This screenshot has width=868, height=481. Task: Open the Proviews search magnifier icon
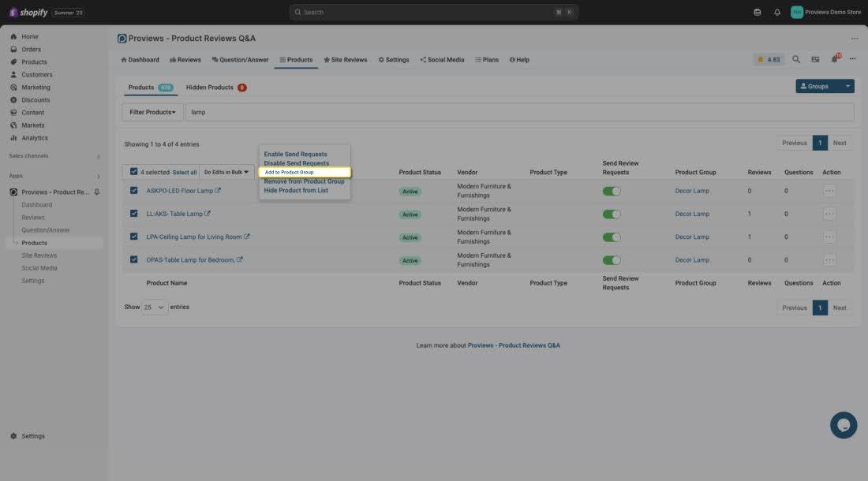point(796,60)
